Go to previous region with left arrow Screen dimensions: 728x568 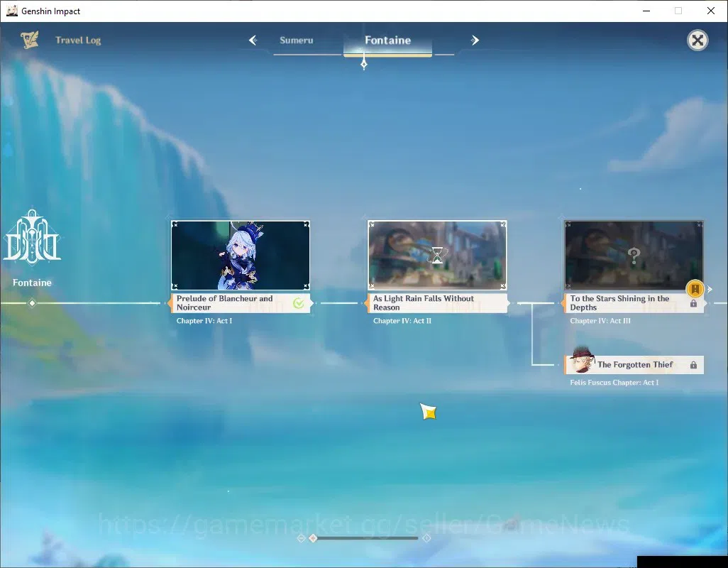click(x=253, y=40)
